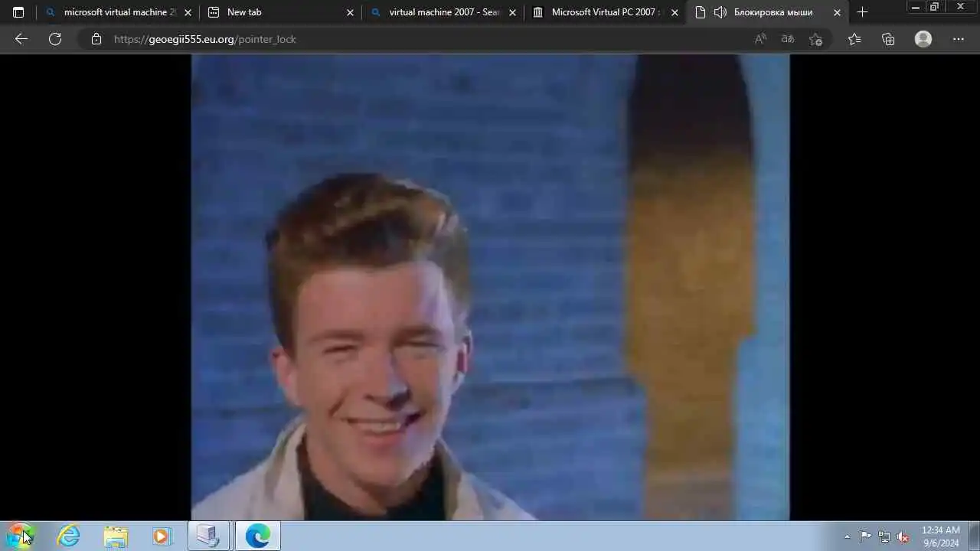This screenshot has height=551, width=980.
Task: Select Microsoft Edge on the taskbar
Action: (x=257, y=536)
